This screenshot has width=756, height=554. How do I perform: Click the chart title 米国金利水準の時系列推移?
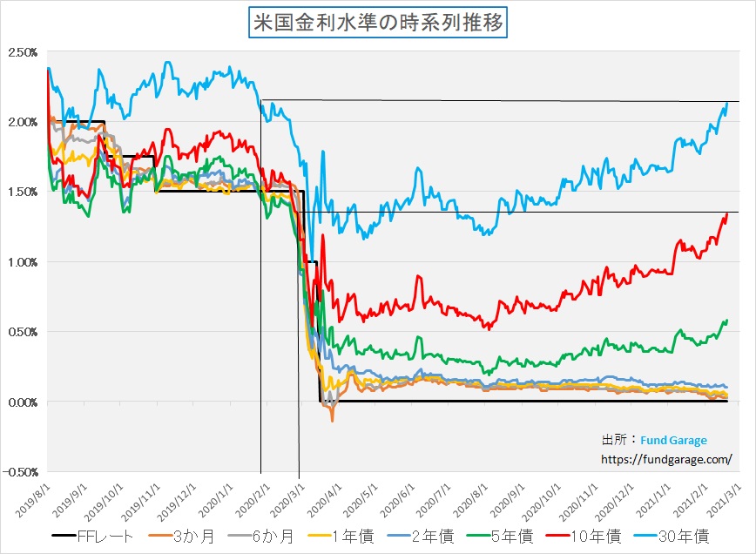tap(377, 23)
